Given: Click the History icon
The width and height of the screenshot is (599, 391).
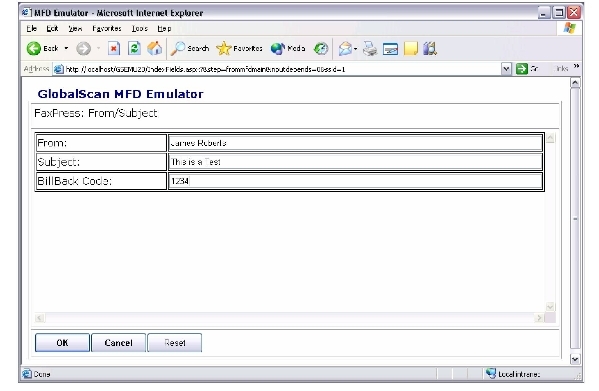Looking at the screenshot, I should coord(321,48).
